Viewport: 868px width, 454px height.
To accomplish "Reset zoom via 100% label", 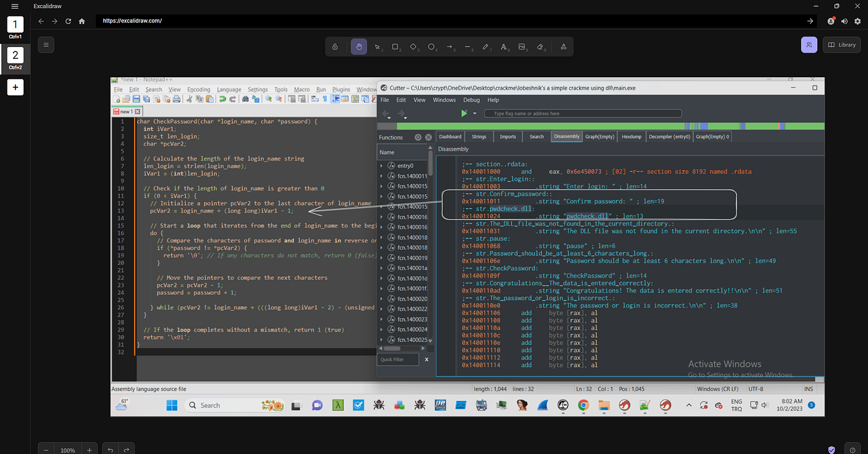I will point(68,450).
